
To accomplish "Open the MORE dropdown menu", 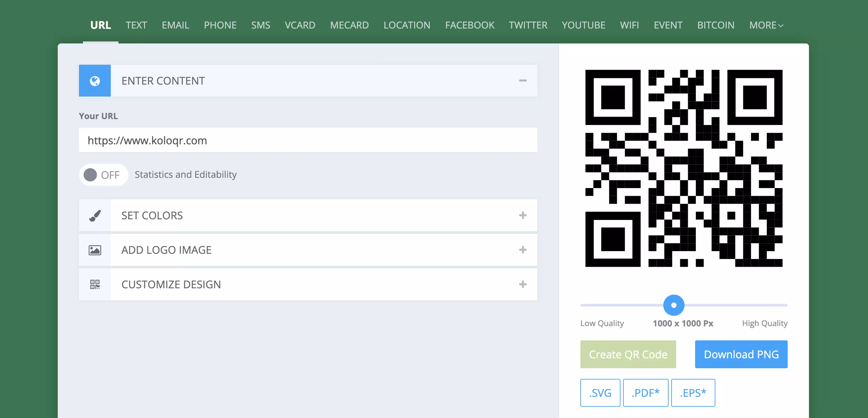I will 766,25.
